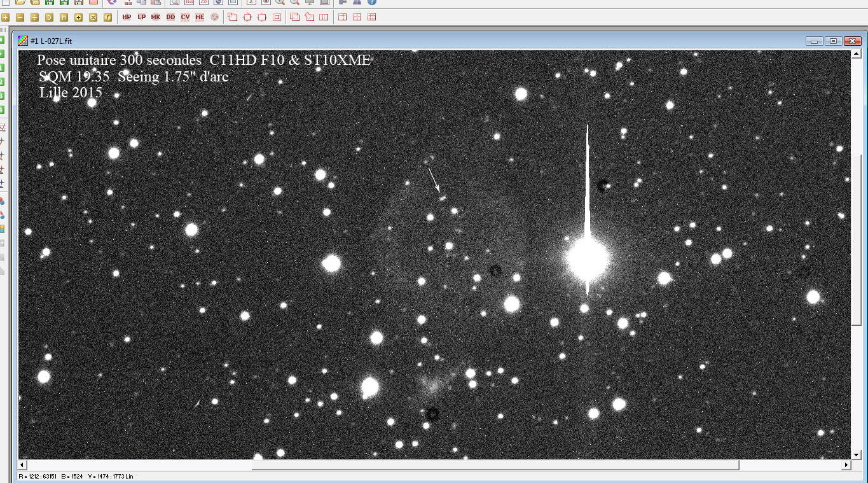Select the red stacked-rectangles icon
868x483 pixels.
[295, 17]
